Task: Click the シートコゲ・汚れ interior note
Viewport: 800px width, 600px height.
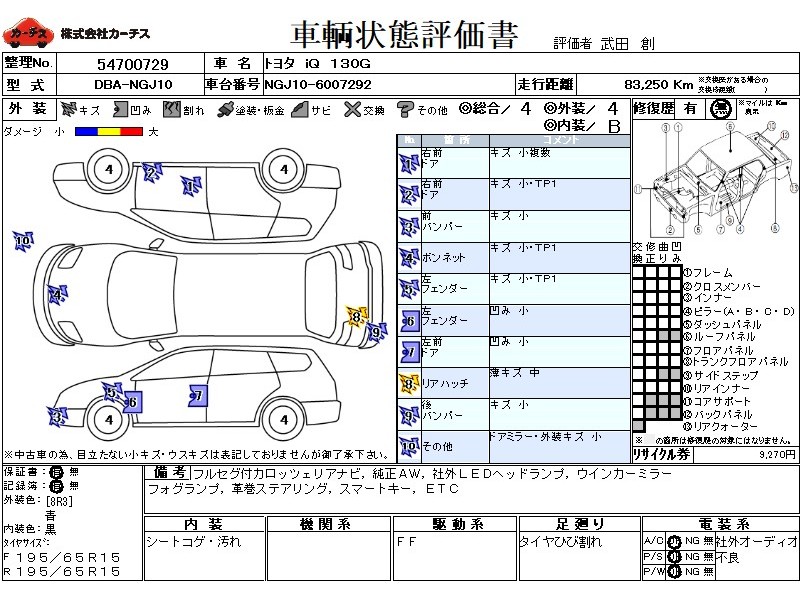Action: 193,541
